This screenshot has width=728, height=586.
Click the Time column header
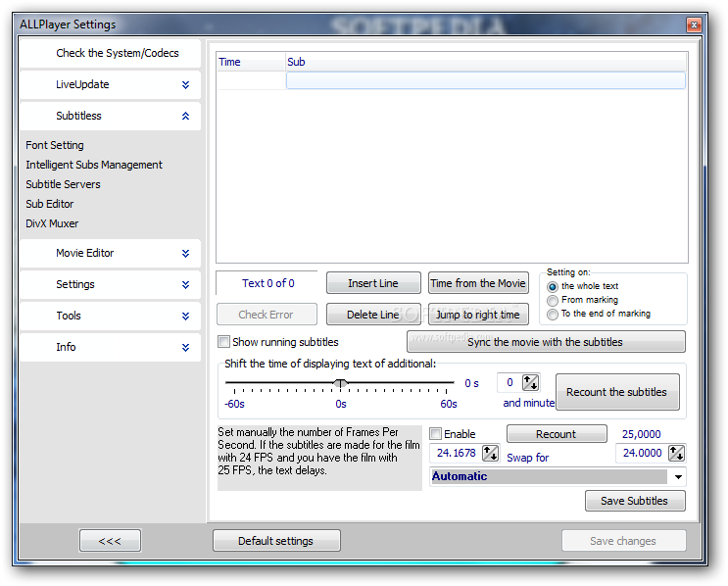(x=251, y=62)
